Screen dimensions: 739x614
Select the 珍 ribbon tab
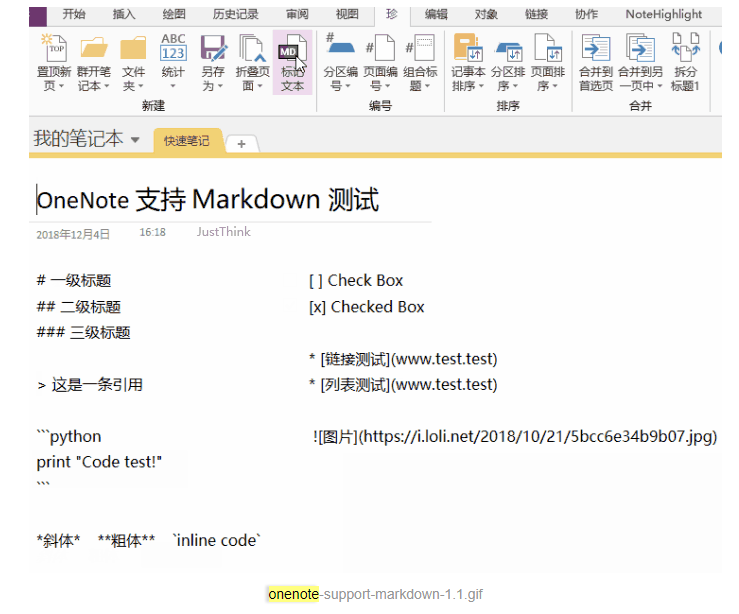pyautogui.click(x=392, y=14)
